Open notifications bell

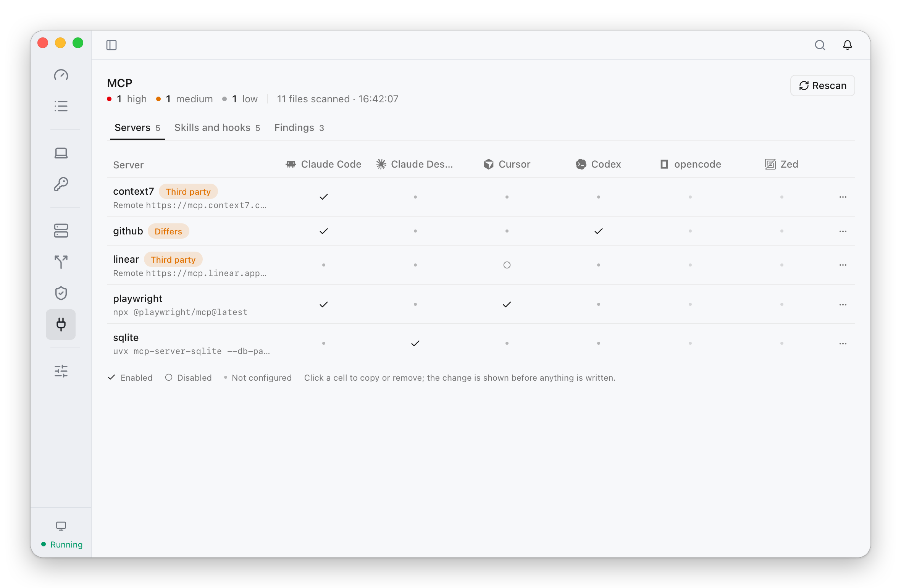coord(848,45)
